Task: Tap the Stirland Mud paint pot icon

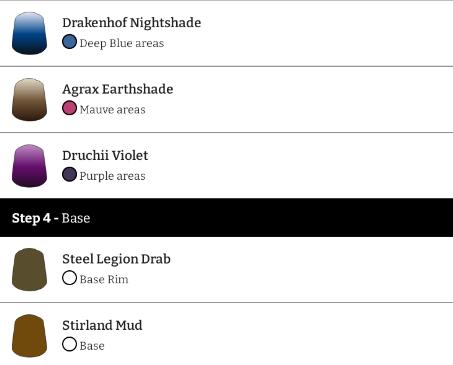Action: pyautogui.click(x=29, y=336)
